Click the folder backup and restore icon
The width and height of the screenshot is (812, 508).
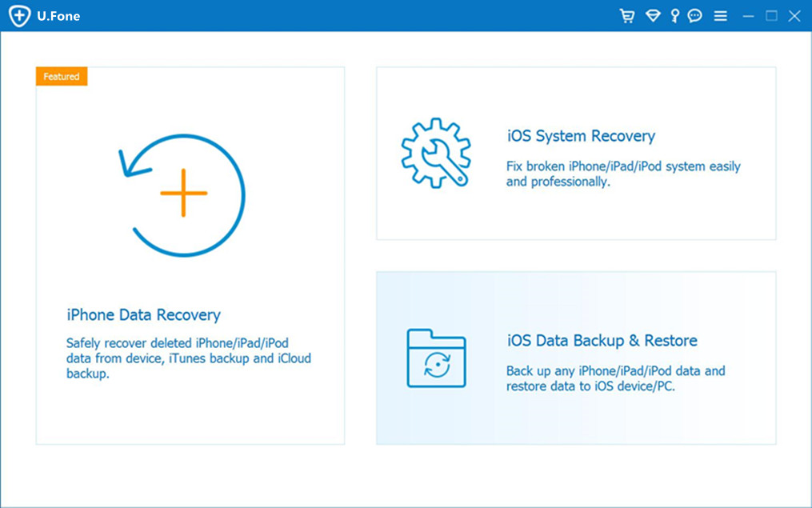437,358
